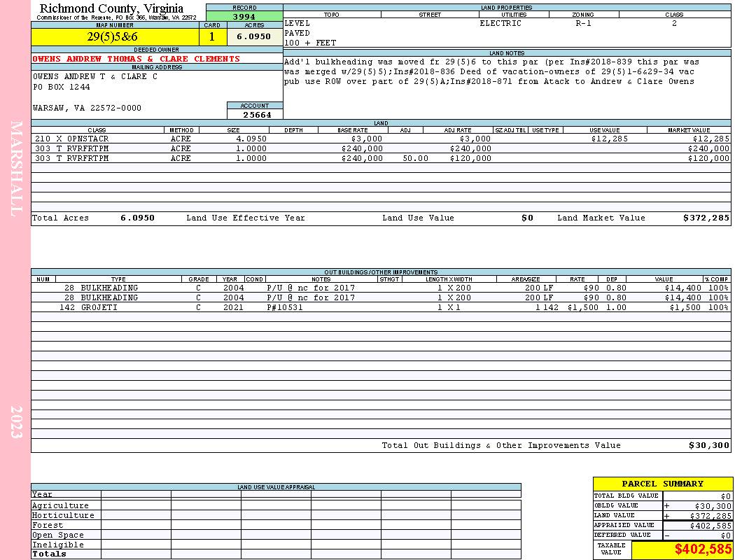This screenshot has width=735, height=560.
Task: Select the MARSHALL sidebar label
Action: coord(16,169)
